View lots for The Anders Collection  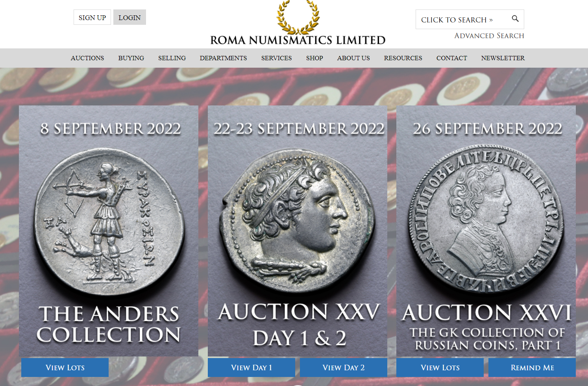(65, 368)
